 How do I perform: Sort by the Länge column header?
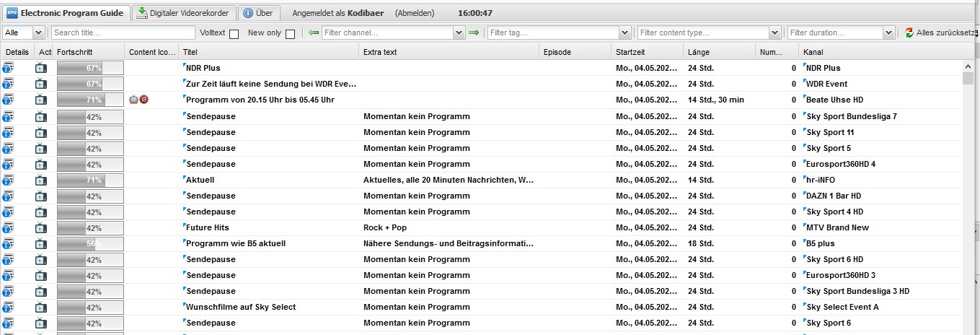(x=720, y=52)
